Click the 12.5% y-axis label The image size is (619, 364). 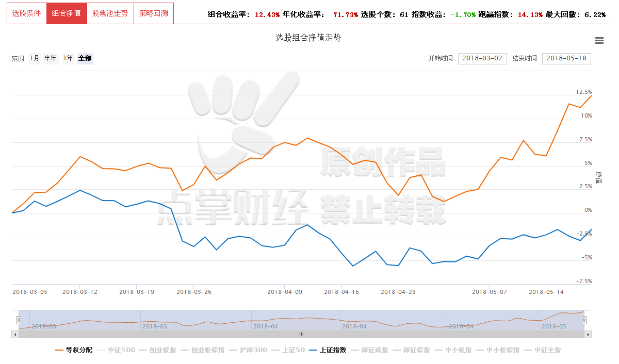click(584, 92)
